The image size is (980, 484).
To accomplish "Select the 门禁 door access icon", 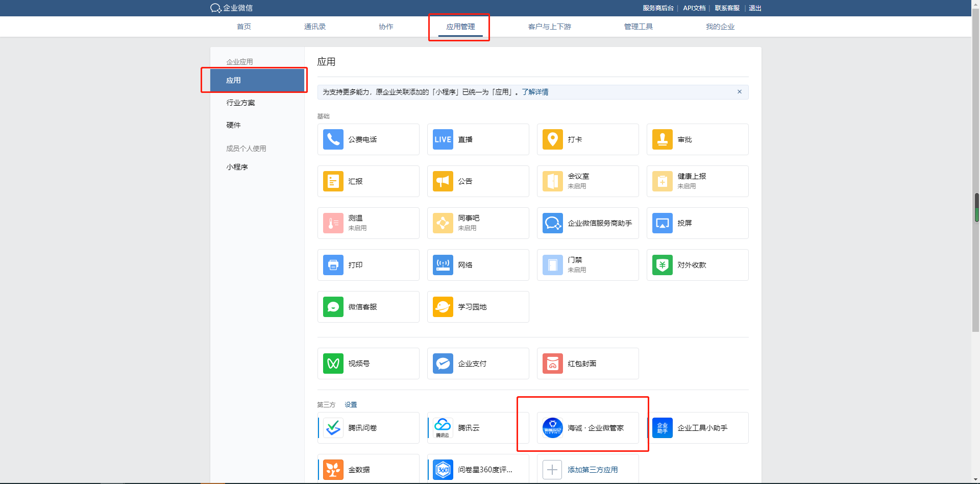I will tap(552, 265).
